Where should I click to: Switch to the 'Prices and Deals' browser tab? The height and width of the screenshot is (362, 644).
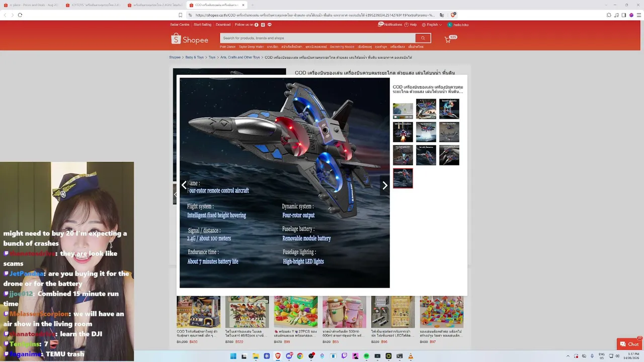click(33, 5)
